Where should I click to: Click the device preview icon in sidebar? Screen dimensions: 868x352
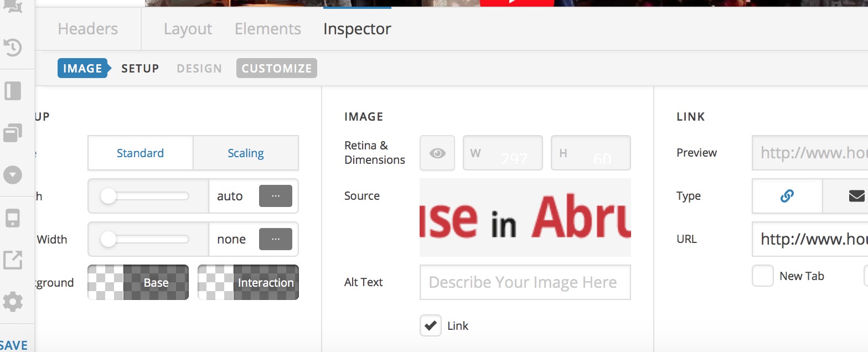[x=13, y=218]
